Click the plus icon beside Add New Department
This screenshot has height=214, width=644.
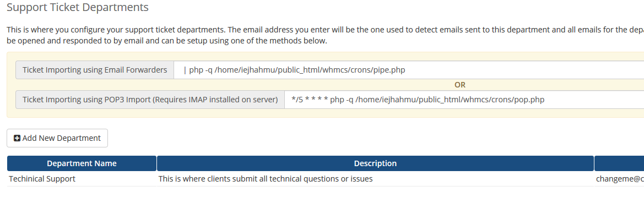17,138
